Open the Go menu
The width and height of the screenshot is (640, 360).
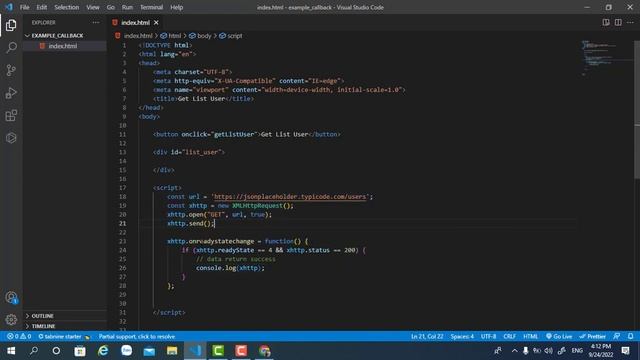[x=111, y=7]
